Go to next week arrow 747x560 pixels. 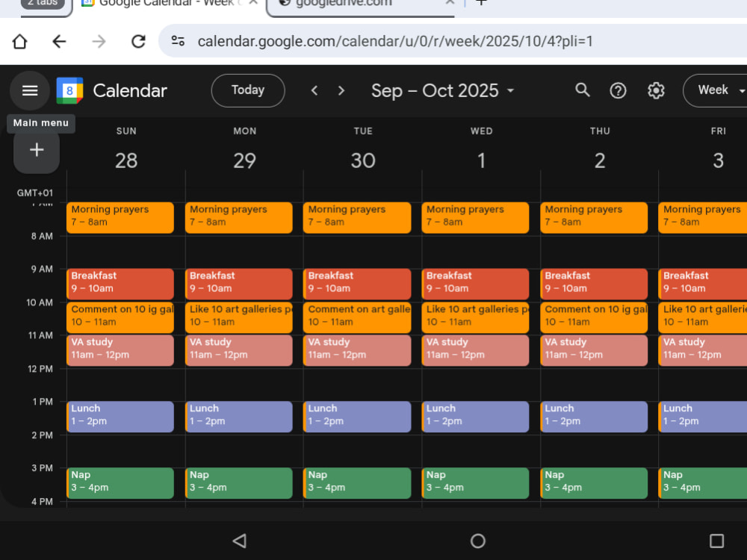341,90
